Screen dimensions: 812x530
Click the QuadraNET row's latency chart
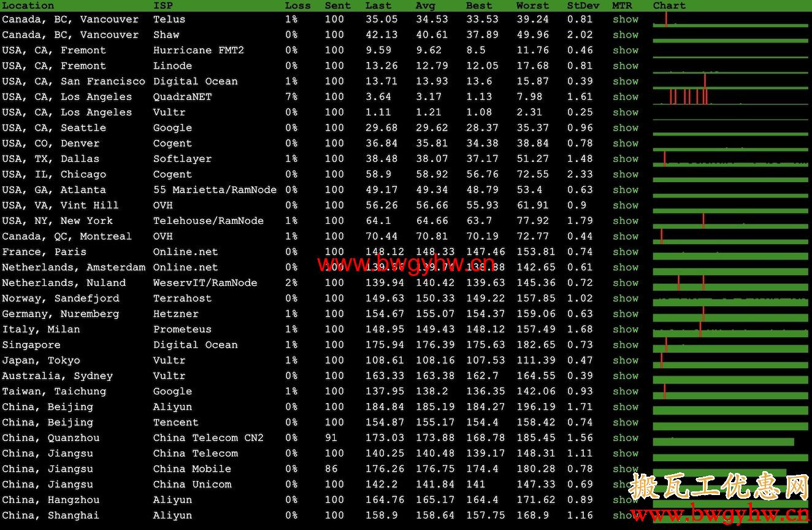pos(730,96)
